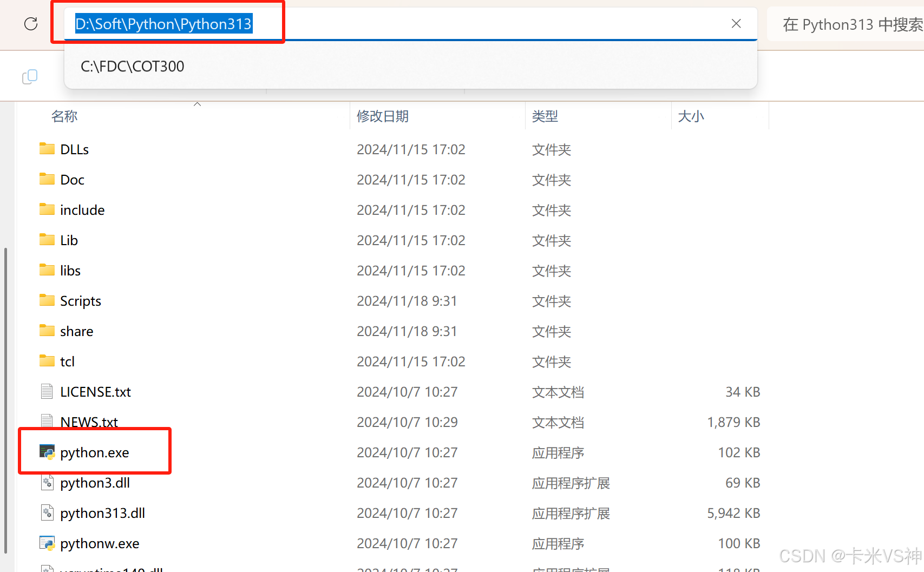Select the file name include

(82, 210)
